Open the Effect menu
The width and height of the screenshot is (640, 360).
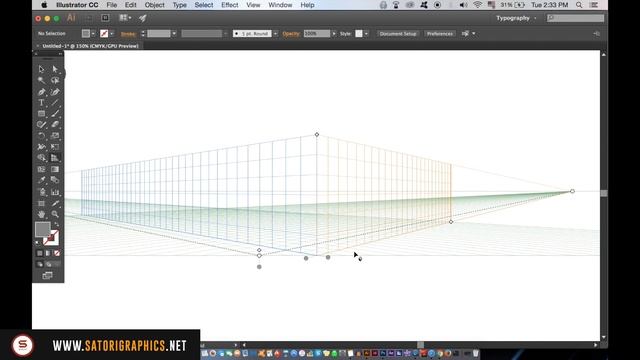(229, 5)
